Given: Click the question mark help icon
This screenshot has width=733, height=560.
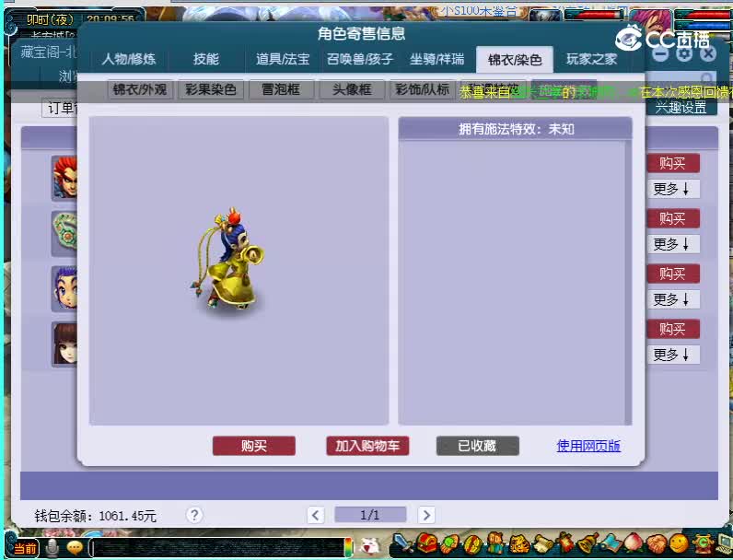Looking at the screenshot, I should pos(194,515).
